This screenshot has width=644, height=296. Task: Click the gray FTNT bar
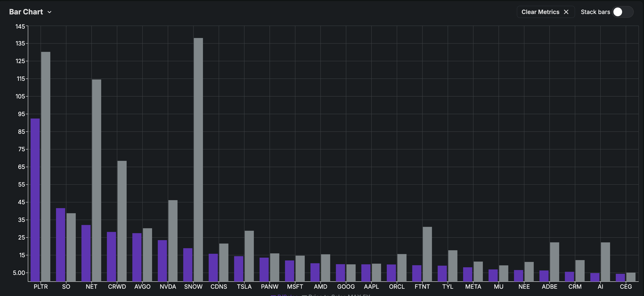pyautogui.click(x=427, y=254)
